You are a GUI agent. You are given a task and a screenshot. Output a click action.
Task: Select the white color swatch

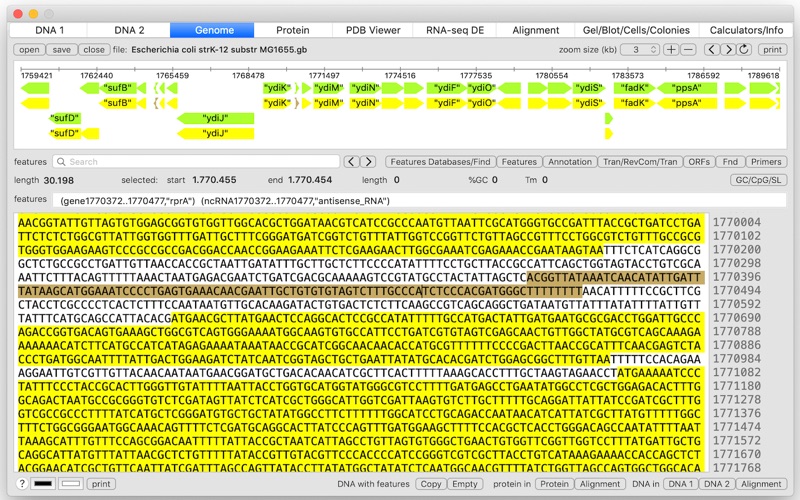71,484
